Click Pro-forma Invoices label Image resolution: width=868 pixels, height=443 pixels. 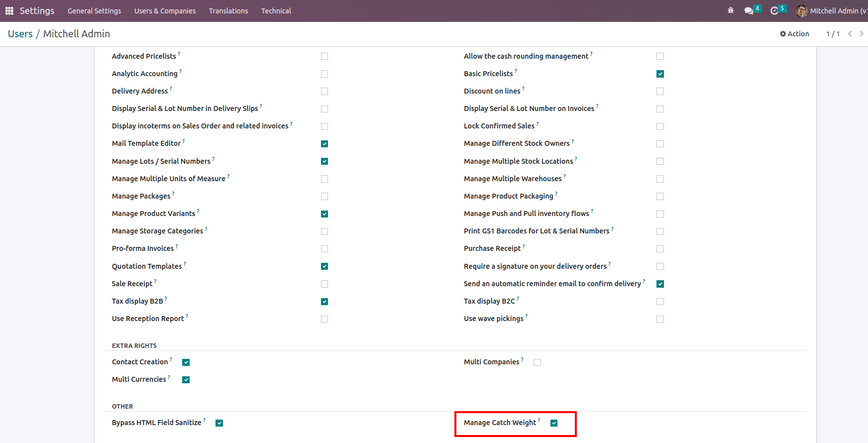point(143,248)
